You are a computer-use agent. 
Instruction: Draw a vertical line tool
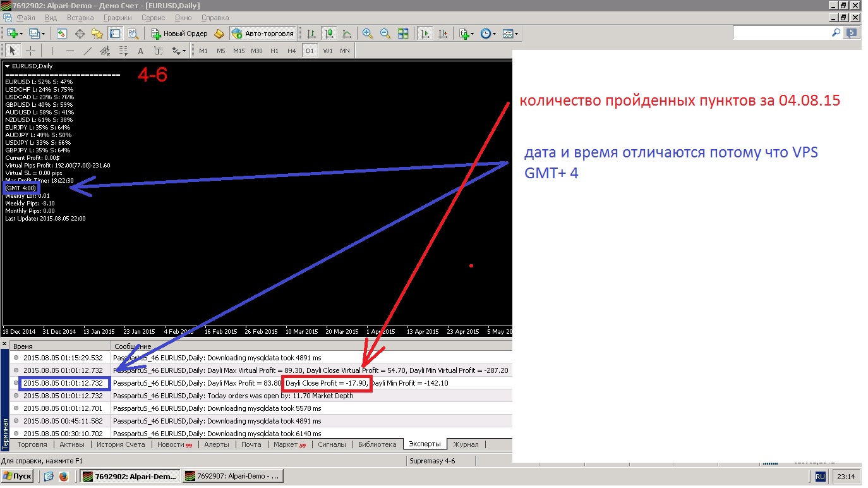point(52,51)
